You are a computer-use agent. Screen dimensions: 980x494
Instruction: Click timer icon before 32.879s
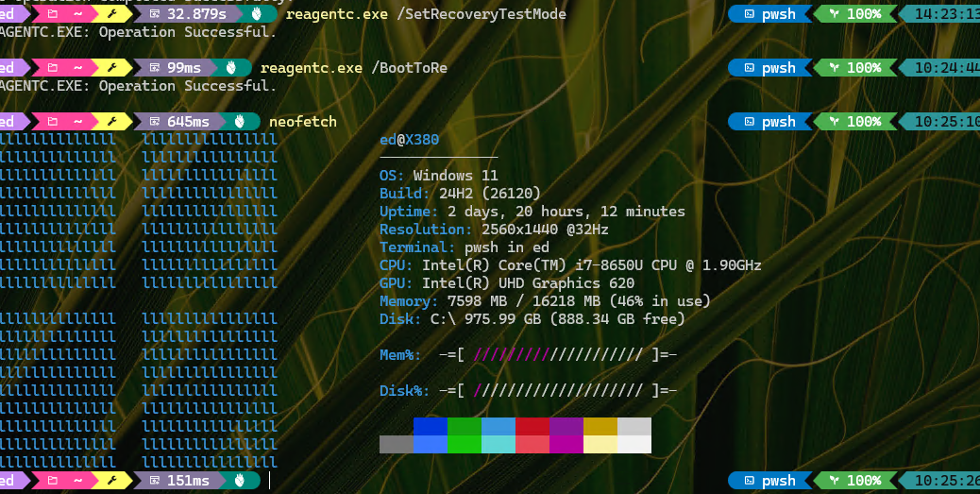click(155, 14)
